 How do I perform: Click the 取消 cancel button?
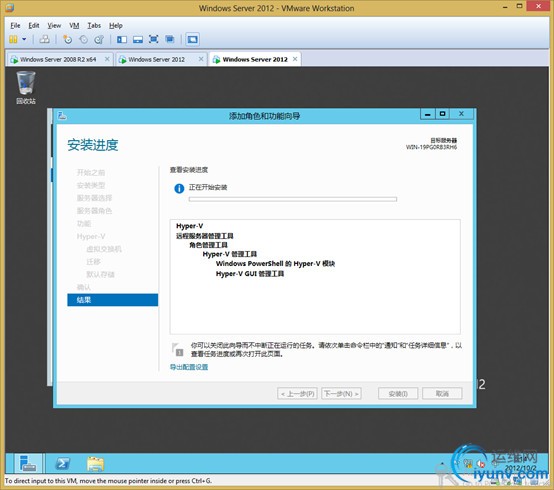click(x=442, y=393)
